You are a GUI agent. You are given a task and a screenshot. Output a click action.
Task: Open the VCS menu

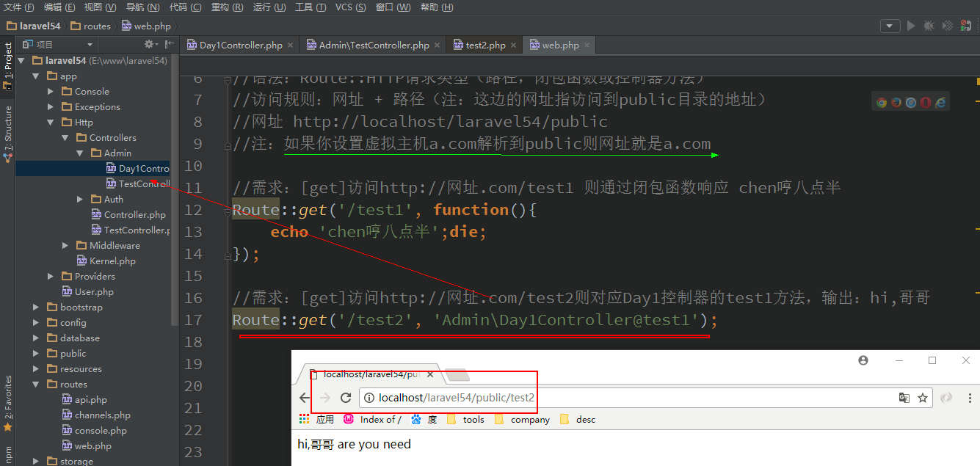(350, 7)
